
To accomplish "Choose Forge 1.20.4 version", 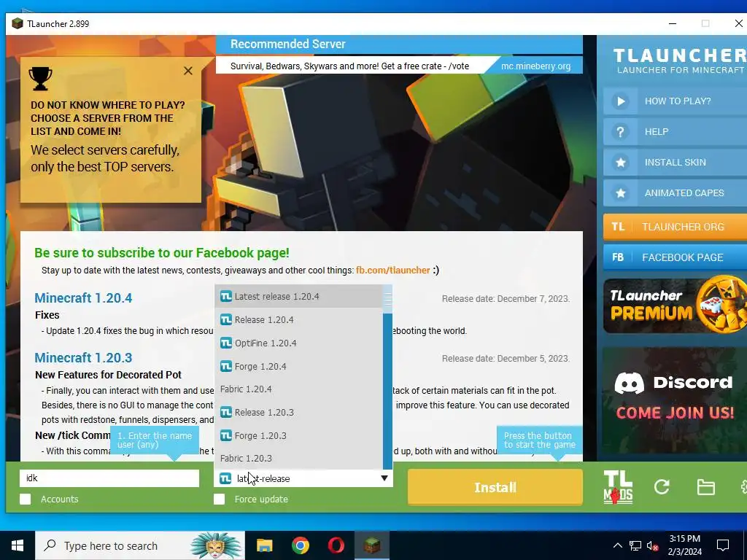I will pos(298,366).
